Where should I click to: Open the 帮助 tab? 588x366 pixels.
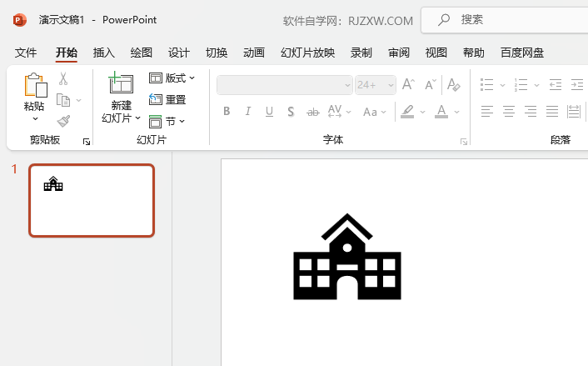474,53
